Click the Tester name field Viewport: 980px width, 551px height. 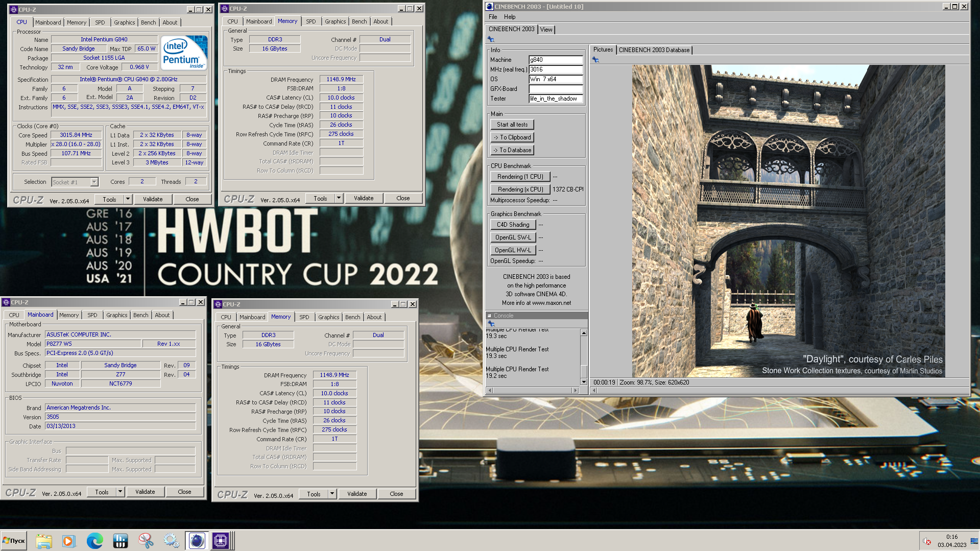pyautogui.click(x=556, y=99)
